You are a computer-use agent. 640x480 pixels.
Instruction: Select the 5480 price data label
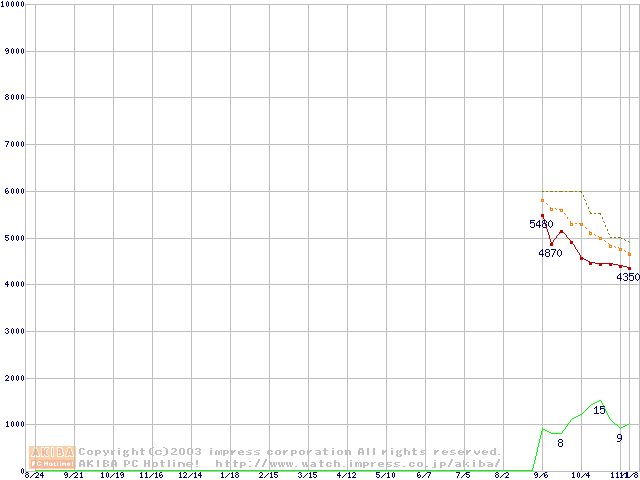click(541, 224)
